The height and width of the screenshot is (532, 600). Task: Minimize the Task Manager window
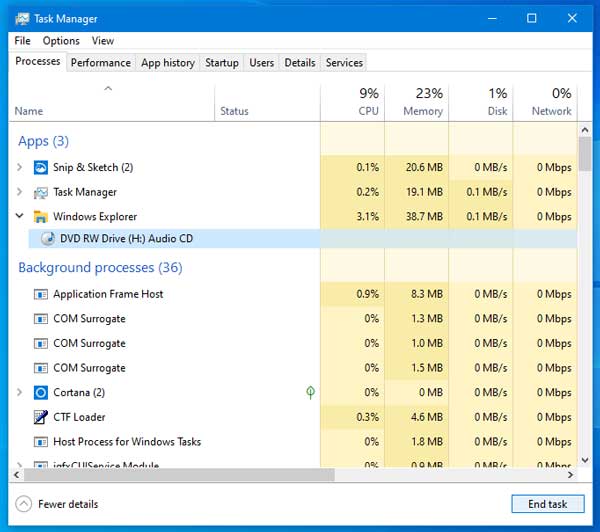tap(492, 18)
